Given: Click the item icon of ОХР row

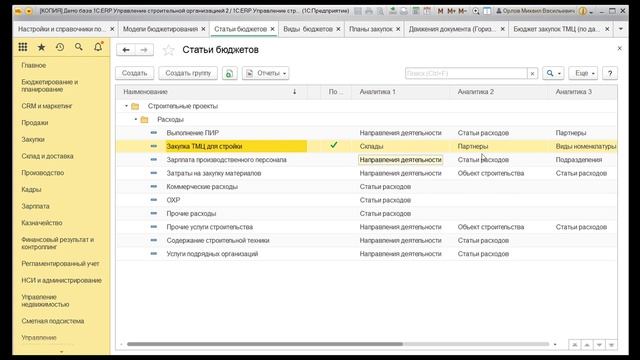Looking at the screenshot, I should pos(153,200).
